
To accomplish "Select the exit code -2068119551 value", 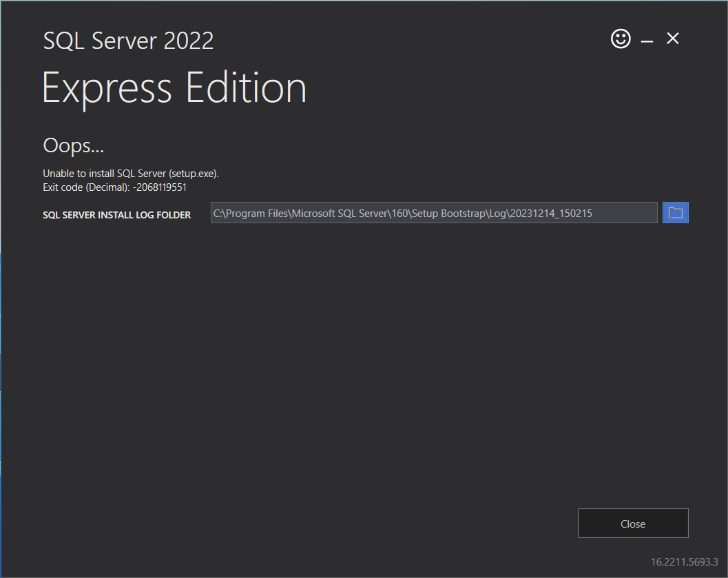I will point(159,187).
